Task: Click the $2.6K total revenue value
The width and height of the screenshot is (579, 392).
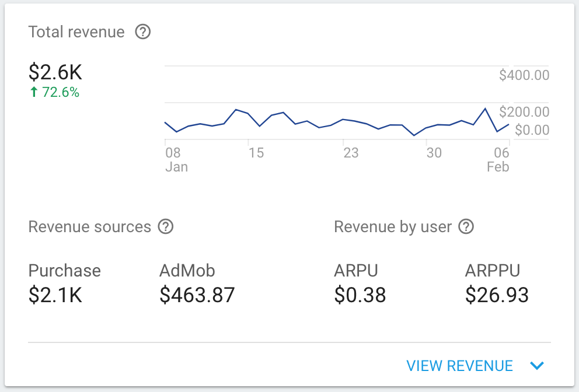Action: click(x=55, y=72)
